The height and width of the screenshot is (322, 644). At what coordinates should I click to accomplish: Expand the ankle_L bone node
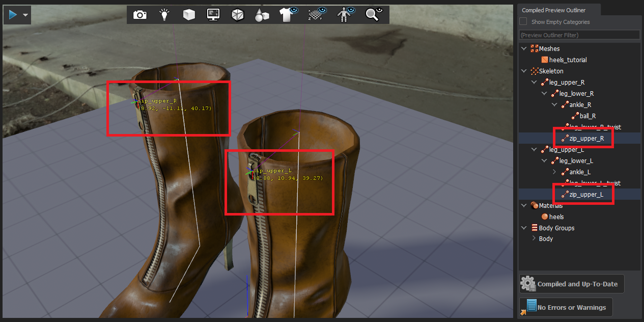click(554, 172)
